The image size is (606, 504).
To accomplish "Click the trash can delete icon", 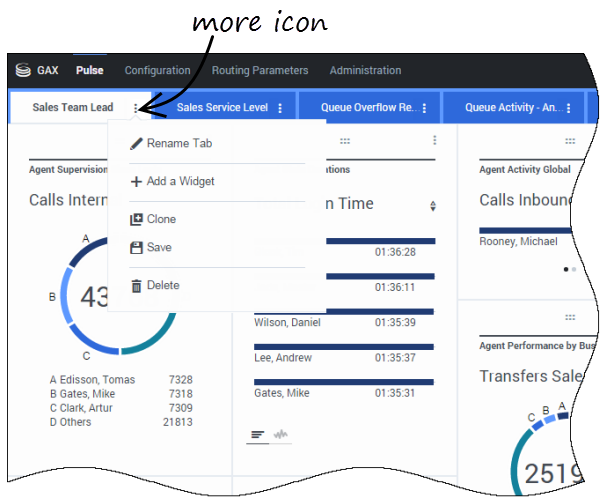I will (x=136, y=286).
